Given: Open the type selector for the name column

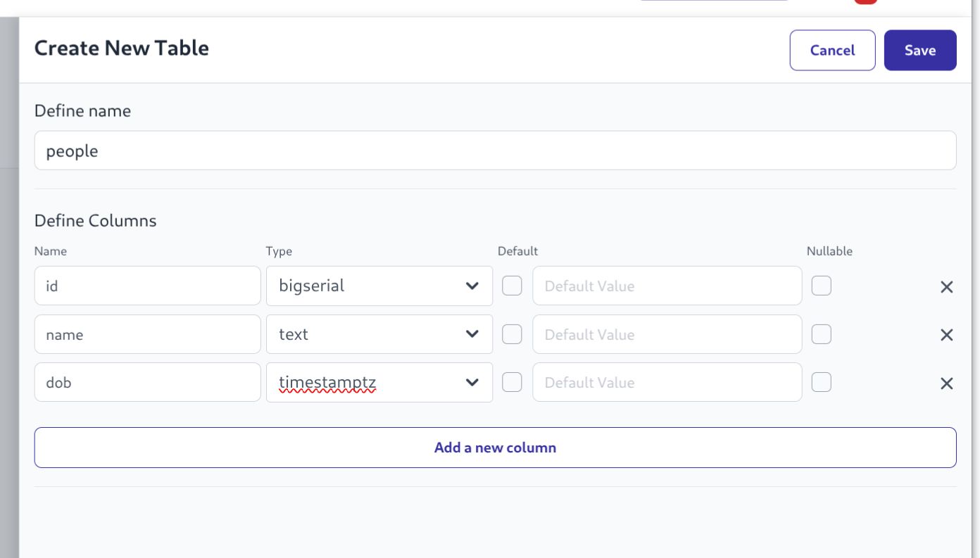Looking at the screenshot, I should pos(472,334).
